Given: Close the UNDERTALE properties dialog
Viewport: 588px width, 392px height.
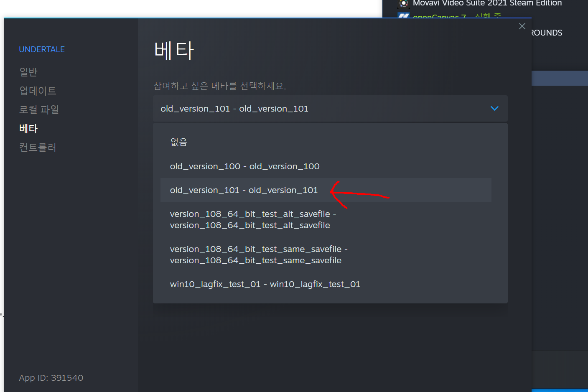Looking at the screenshot, I should [522, 26].
